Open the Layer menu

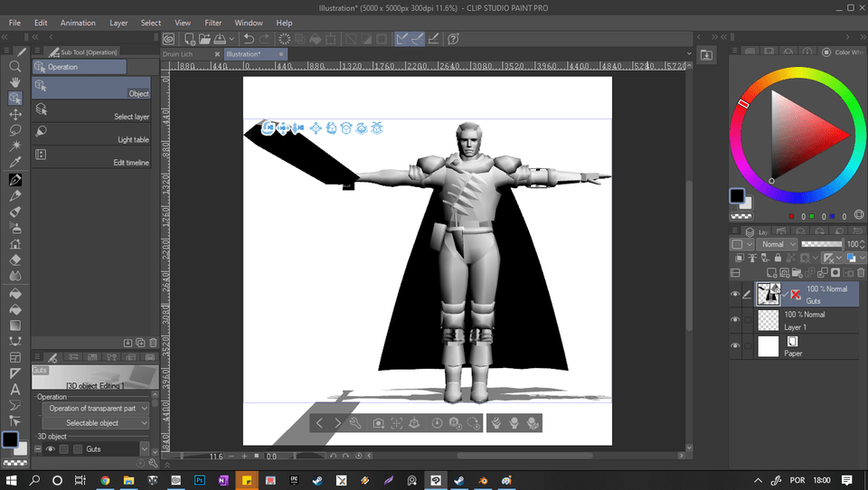118,23
